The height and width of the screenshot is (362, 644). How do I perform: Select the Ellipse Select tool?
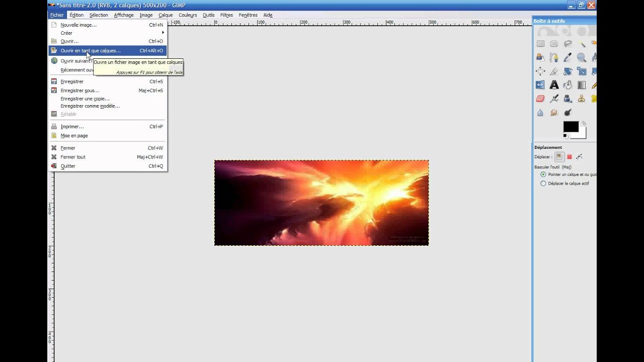pos(554,44)
